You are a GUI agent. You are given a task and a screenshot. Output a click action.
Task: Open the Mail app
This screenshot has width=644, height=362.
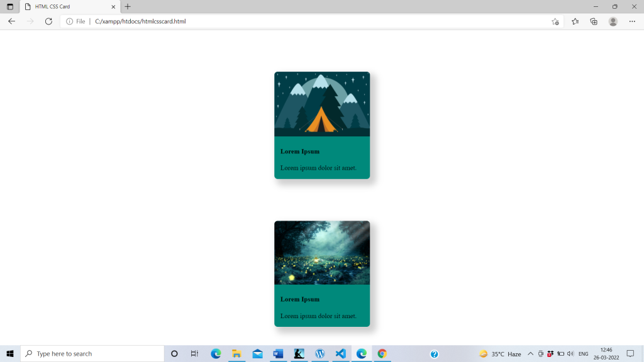coord(257,353)
